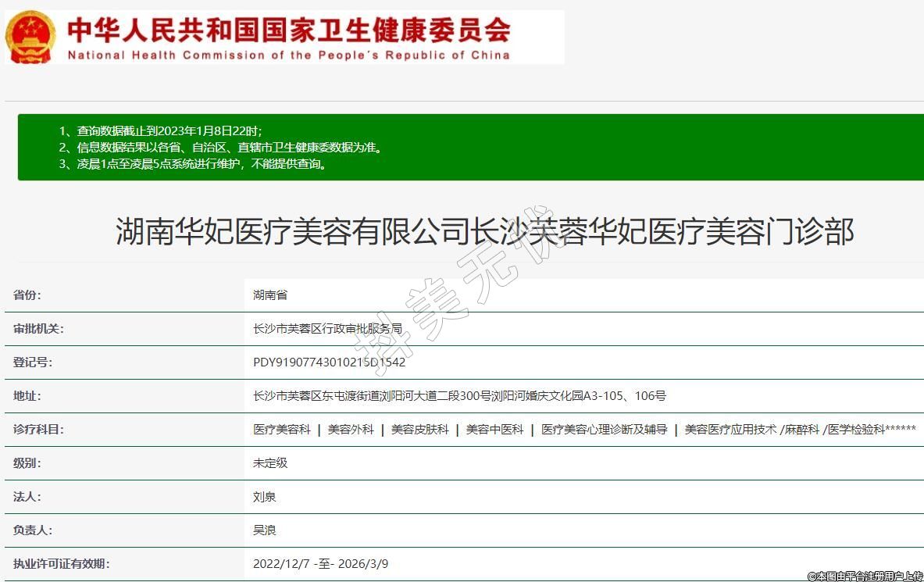Click the 湖南省 province value
The image size is (924, 582).
pos(270,295)
